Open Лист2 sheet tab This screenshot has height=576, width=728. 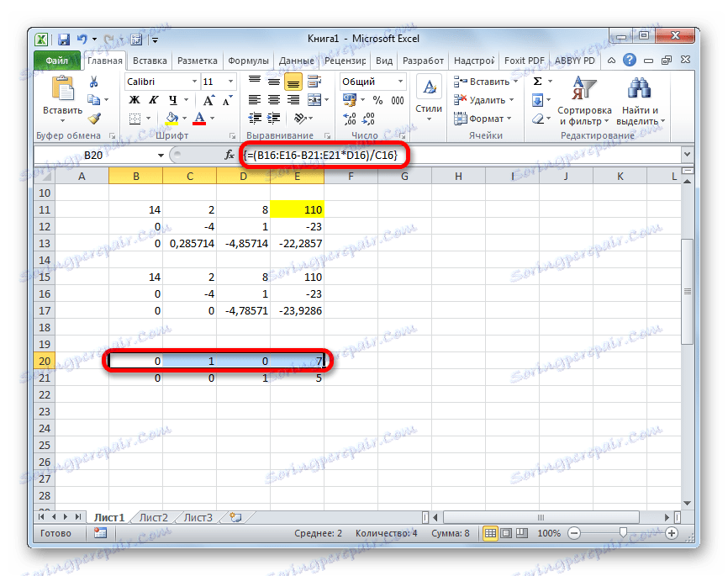153,517
